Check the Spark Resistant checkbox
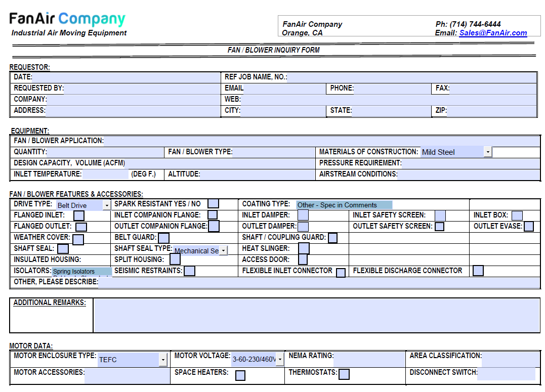Image resolution: width=545 pixels, height=392 pixels. (213, 204)
